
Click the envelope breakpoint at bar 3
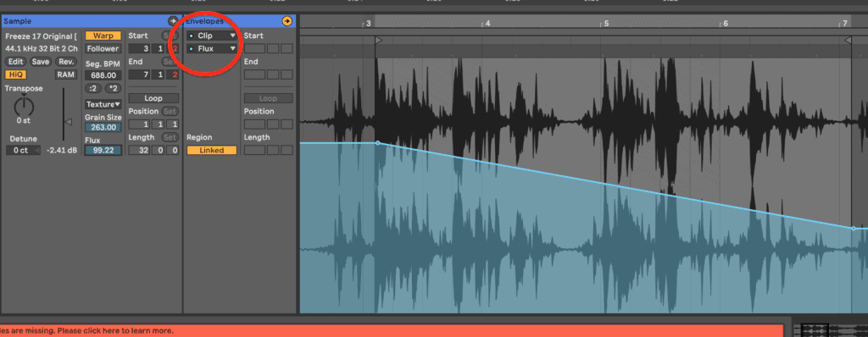tap(378, 143)
